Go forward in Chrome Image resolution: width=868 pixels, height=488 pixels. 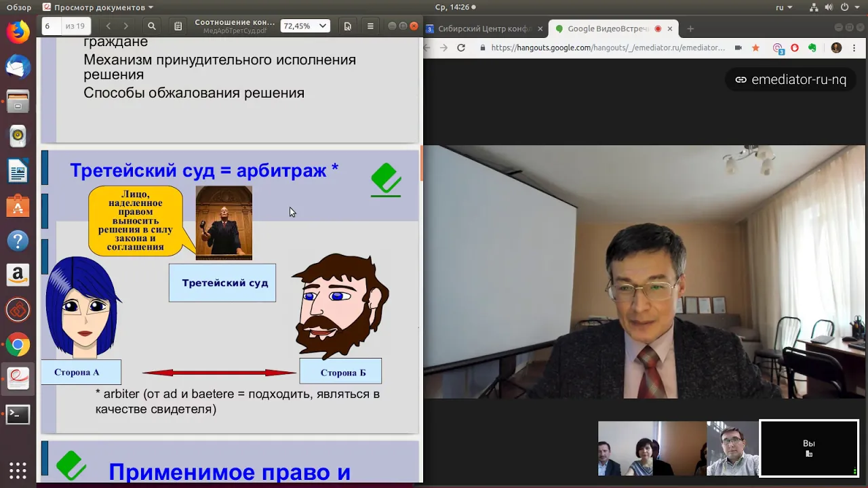point(443,47)
